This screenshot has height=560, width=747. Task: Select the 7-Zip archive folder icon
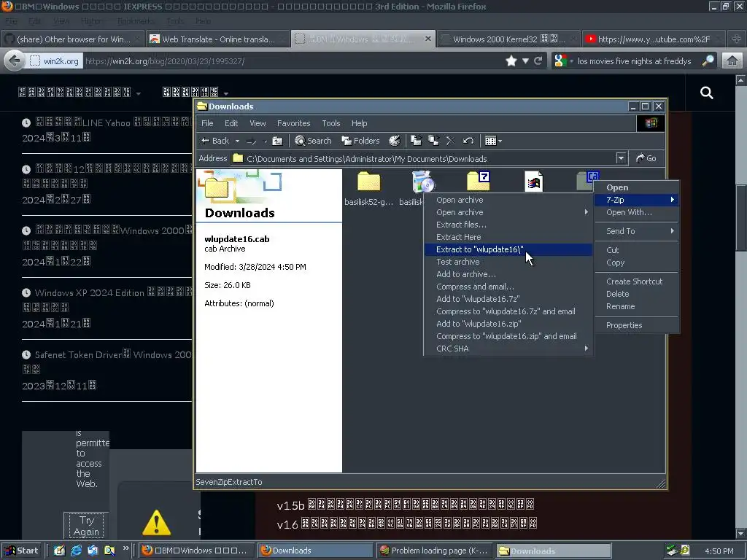point(479,182)
